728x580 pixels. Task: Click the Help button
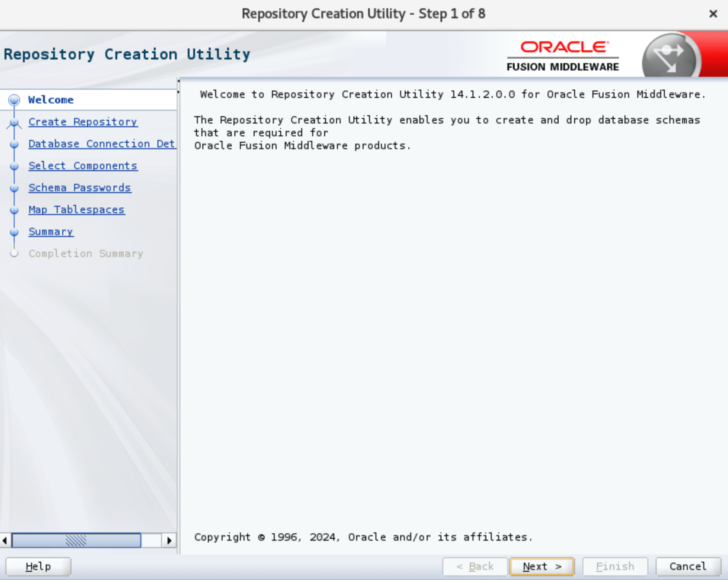point(38,566)
